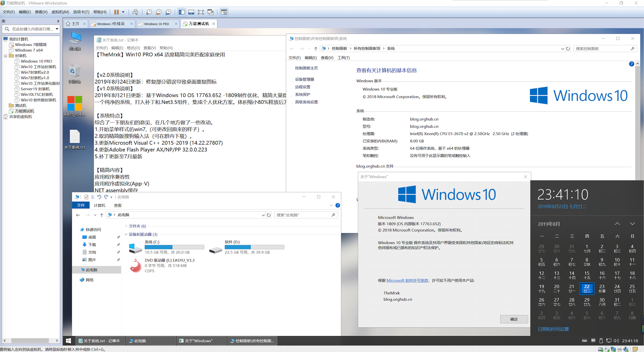Take a snapshot of this virtual machine
644x352 pixels.
click(149, 12)
